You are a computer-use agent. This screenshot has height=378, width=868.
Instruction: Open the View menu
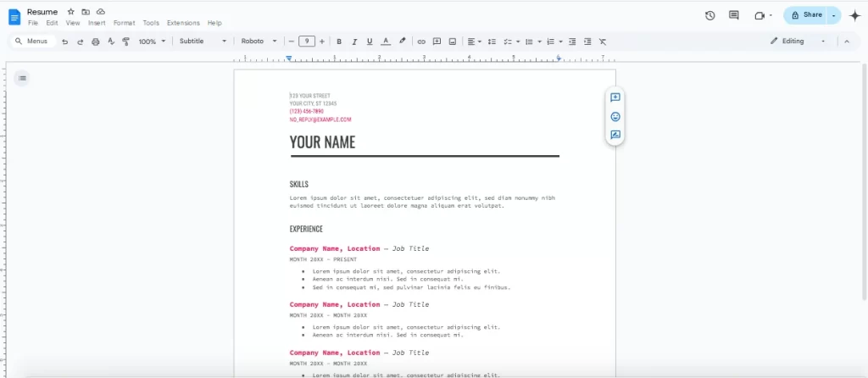click(x=73, y=23)
